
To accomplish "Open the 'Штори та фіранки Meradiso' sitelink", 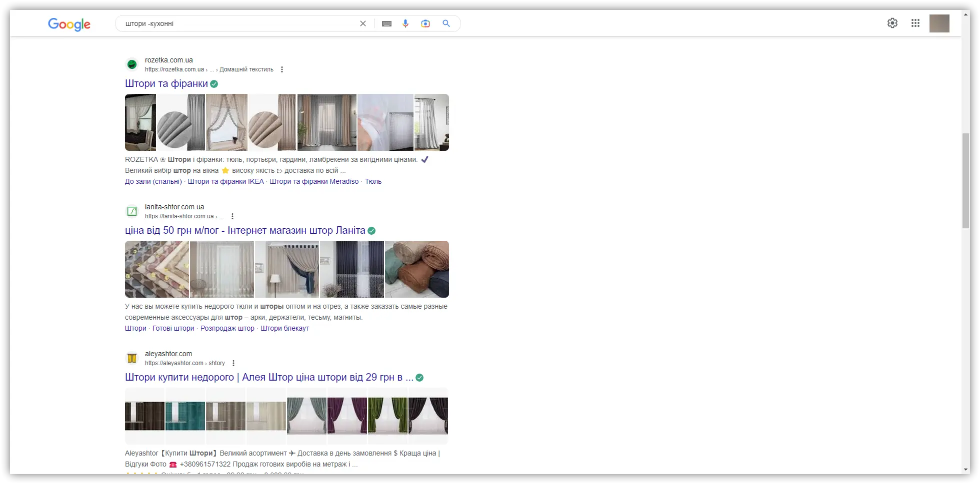I will [314, 181].
